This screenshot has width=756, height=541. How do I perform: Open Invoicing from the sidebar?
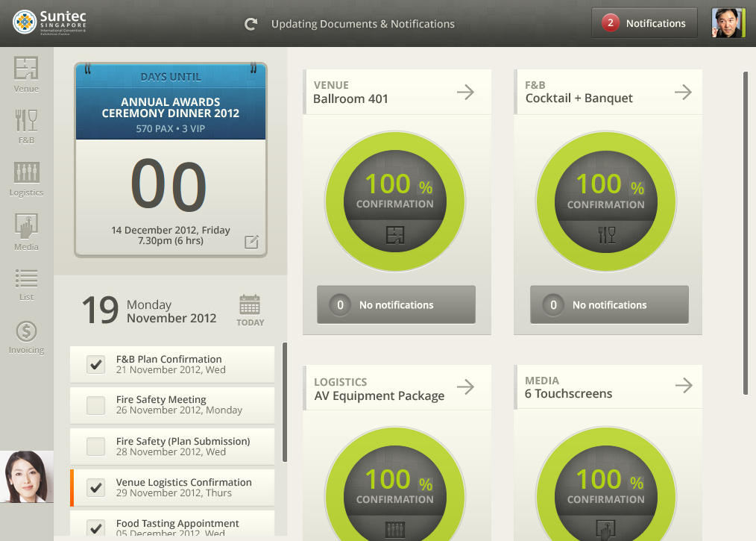click(x=26, y=338)
